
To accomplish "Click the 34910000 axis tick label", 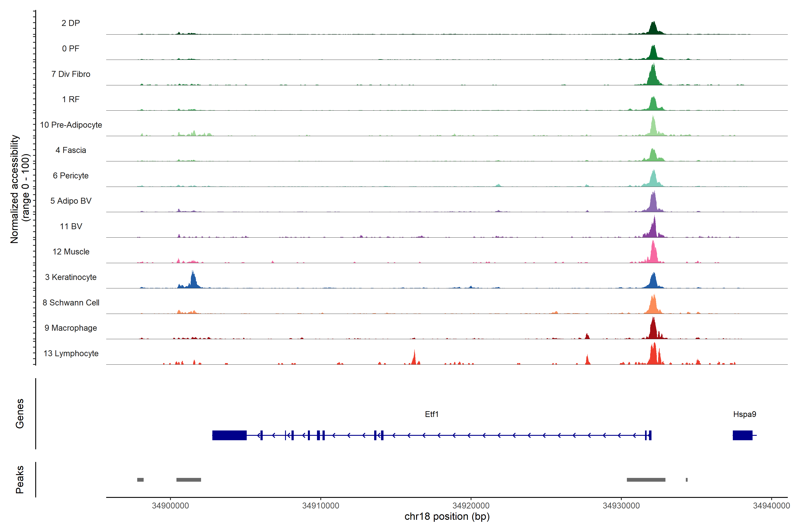I will click(x=321, y=506).
